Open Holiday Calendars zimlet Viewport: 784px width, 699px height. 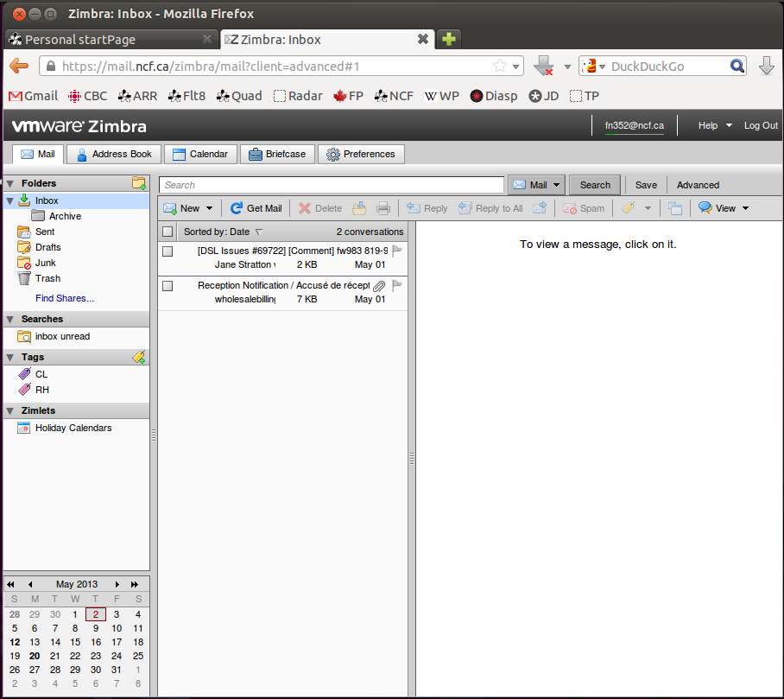(x=73, y=428)
